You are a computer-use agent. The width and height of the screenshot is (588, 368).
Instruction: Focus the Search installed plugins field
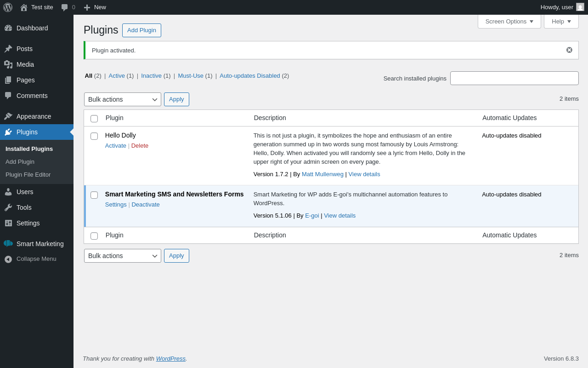(514, 78)
